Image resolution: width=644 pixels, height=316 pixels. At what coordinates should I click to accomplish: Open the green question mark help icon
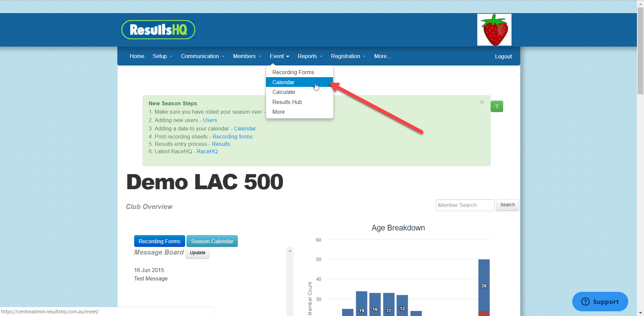point(497,106)
